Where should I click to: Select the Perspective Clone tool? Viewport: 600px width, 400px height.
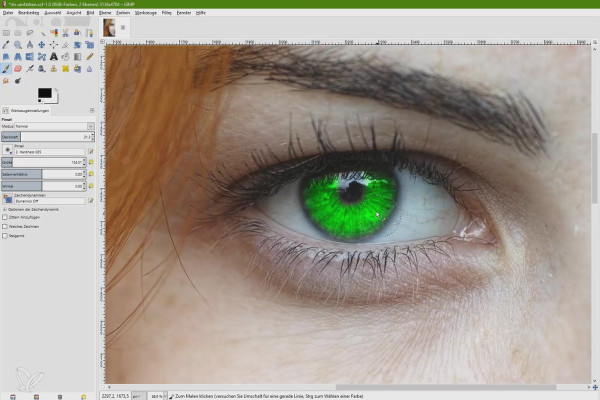[x=77, y=69]
